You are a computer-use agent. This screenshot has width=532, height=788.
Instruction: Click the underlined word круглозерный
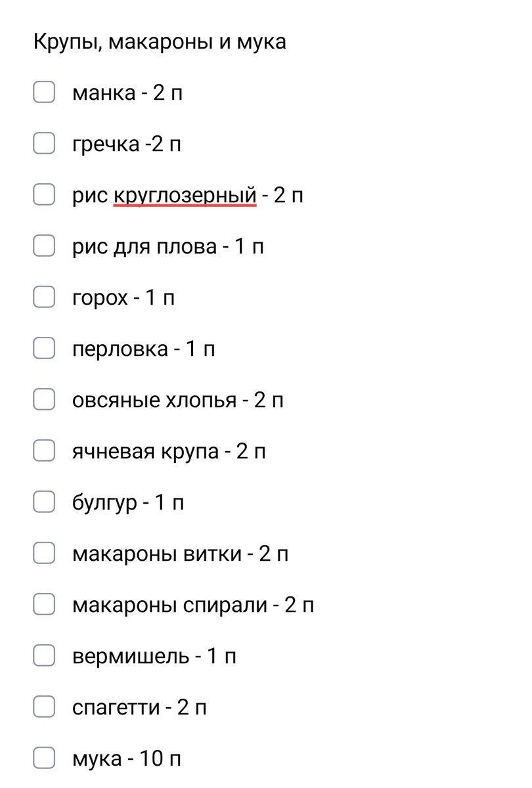pyautogui.click(x=185, y=194)
